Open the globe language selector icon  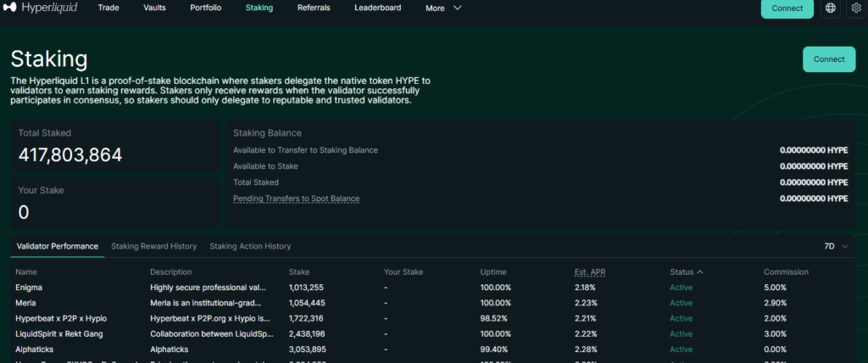pyautogui.click(x=831, y=8)
